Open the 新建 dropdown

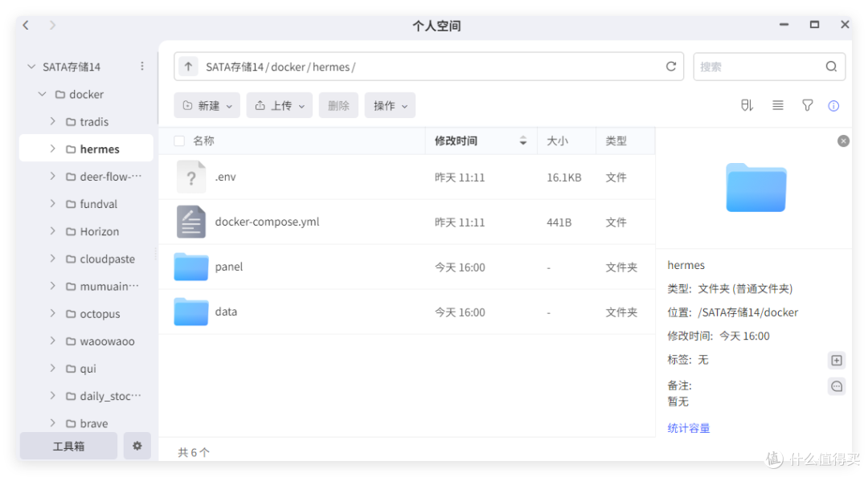click(207, 105)
